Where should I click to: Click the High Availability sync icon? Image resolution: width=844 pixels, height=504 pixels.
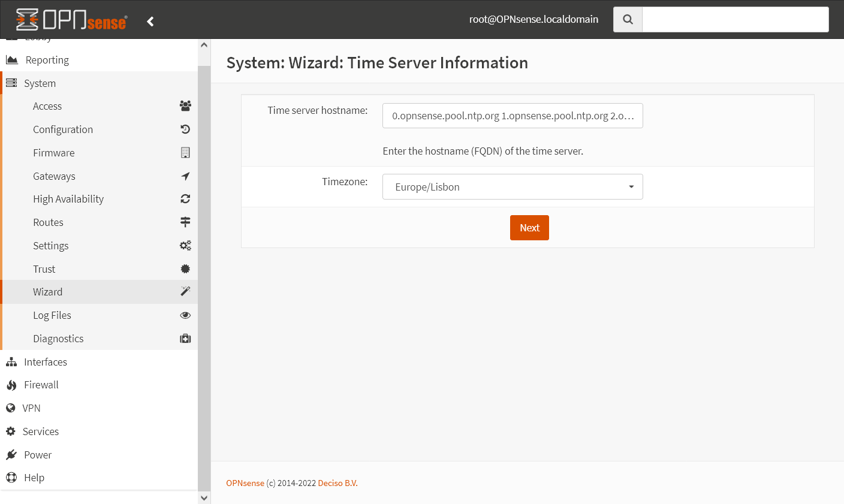185,198
